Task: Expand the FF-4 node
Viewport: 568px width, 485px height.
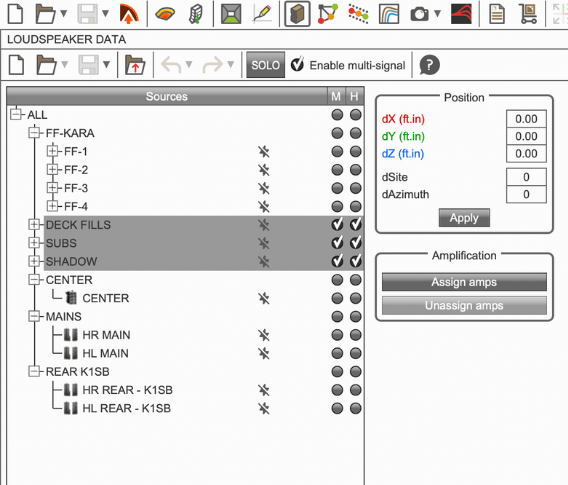Action: click(53, 206)
